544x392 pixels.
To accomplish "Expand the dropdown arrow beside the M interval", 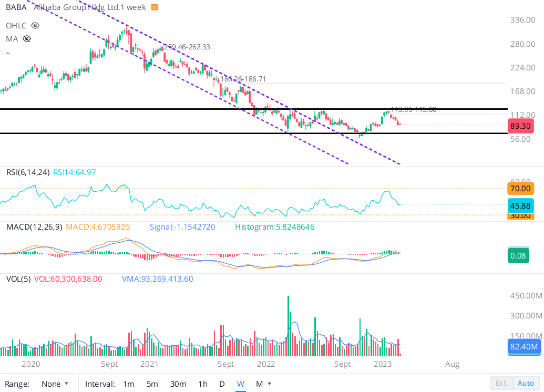I will [270, 384].
